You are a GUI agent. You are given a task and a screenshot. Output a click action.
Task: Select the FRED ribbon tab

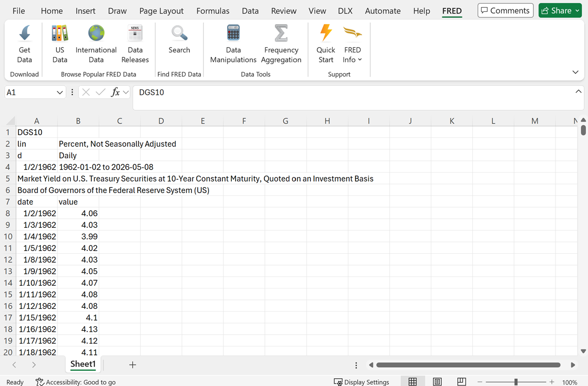click(x=452, y=11)
